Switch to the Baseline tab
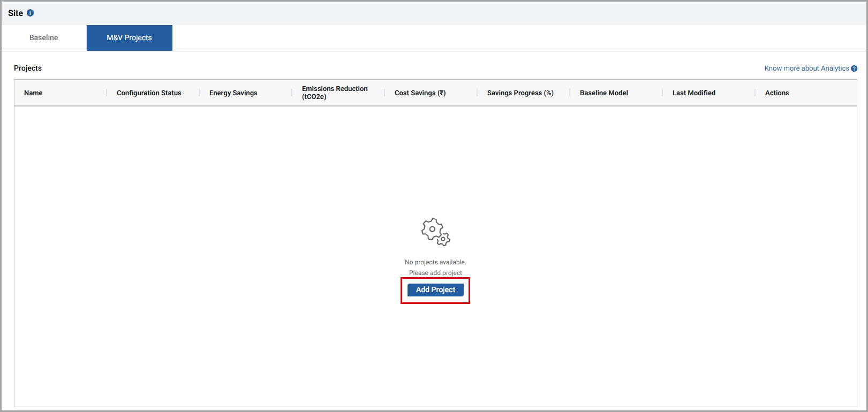The image size is (868, 412). tap(44, 38)
